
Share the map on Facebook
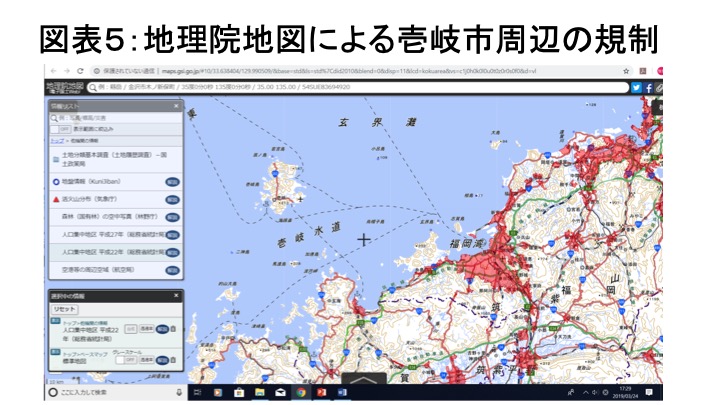[x=648, y=88]
